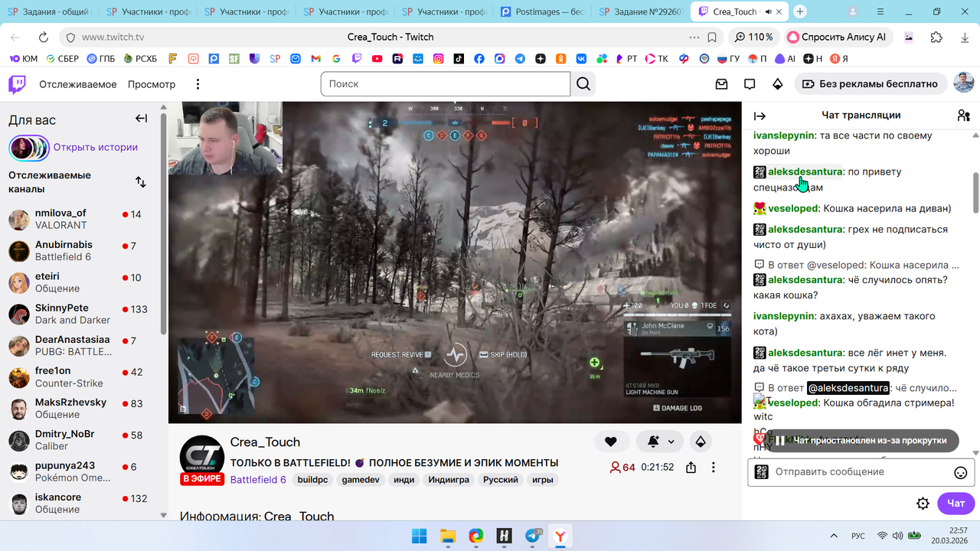Viewport: 980px width, 551px height.
Task: Select the gamedev tag
Action: 360,480
